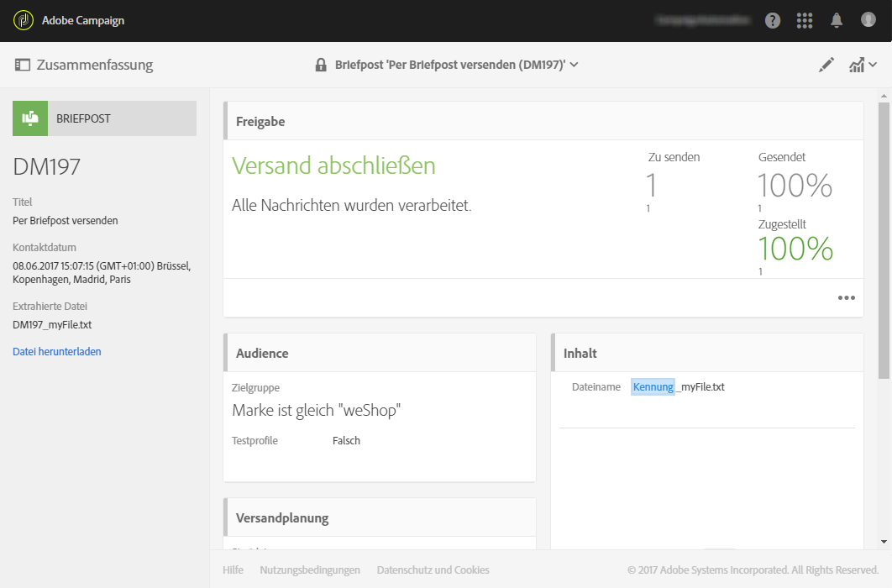
Task: Open the help question mark icon
Action: [773, 21]
